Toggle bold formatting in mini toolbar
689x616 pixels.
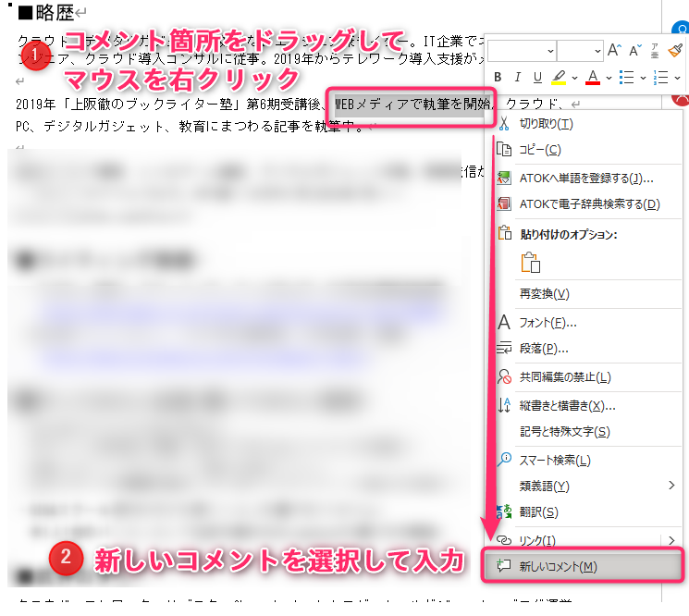(498, 77)
